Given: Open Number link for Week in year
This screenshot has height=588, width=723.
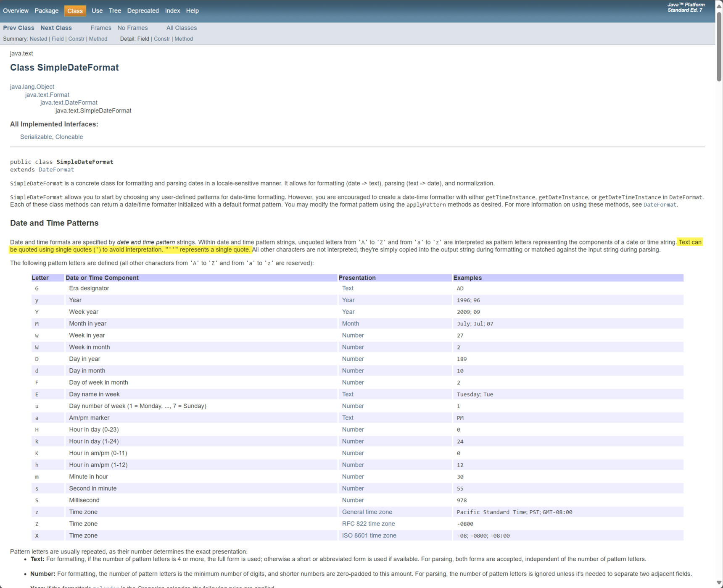Looking at the screenshot, I should click(x=353, y=336).
